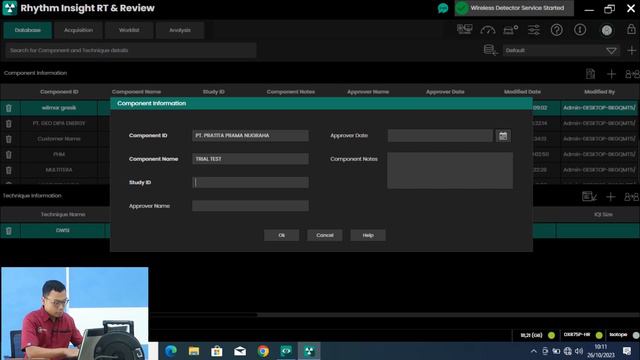Click the Technique Information edit list icon

tap(589, 197)
